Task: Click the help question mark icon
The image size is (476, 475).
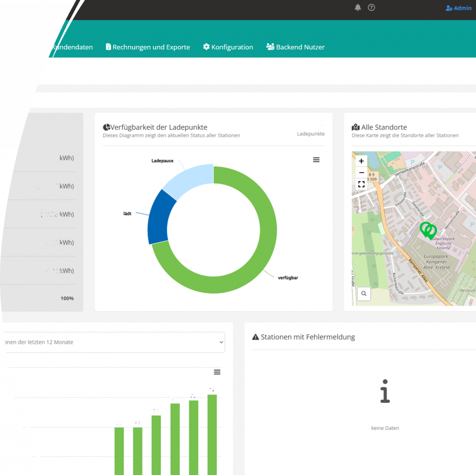Action: pyautogui.click(x=371, y=7)
